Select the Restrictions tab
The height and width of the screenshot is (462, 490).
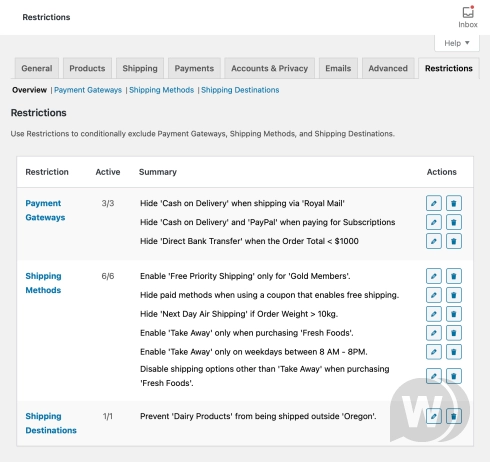coord(449,68)
